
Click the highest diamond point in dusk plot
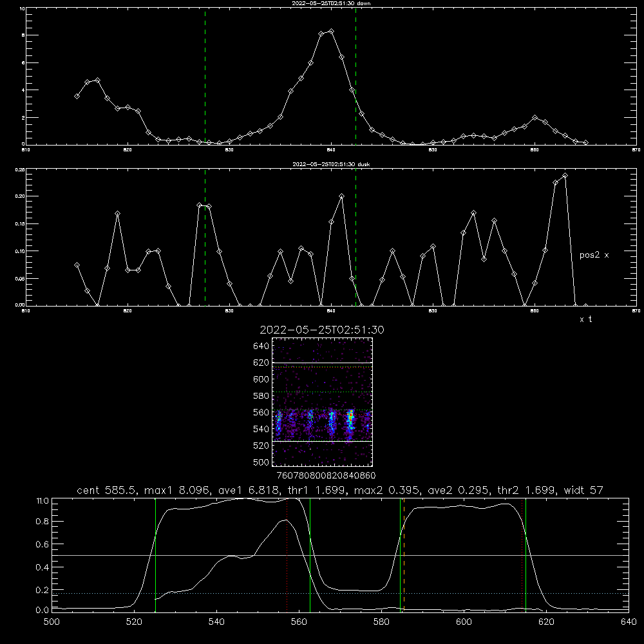pos(565,176)
